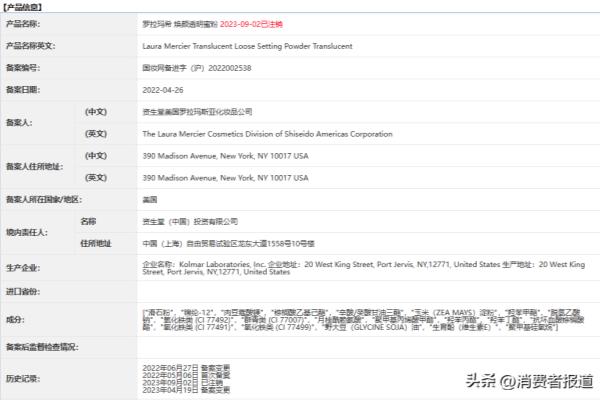Click the '(英文)' sub-label beside 备案人

96,134
